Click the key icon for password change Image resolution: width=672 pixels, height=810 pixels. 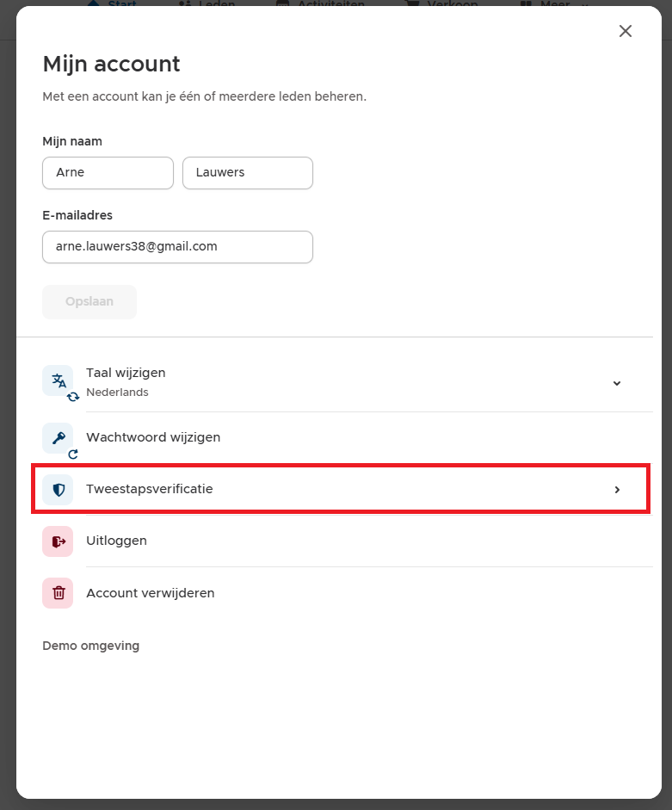click(x=58, y=438)
